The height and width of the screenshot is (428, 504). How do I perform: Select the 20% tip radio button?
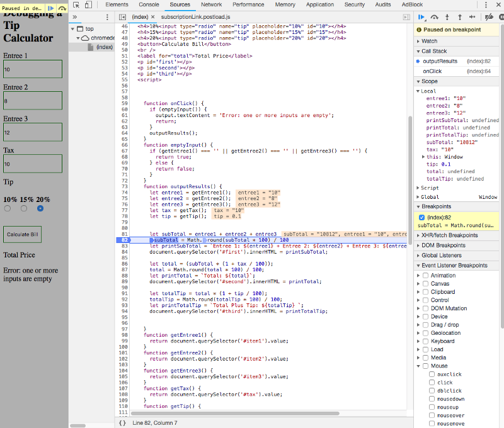pos(40,208)
